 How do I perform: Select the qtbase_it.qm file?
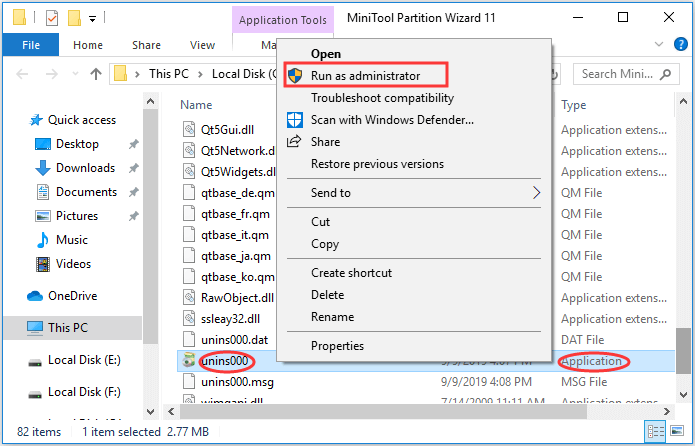point(226,235)
